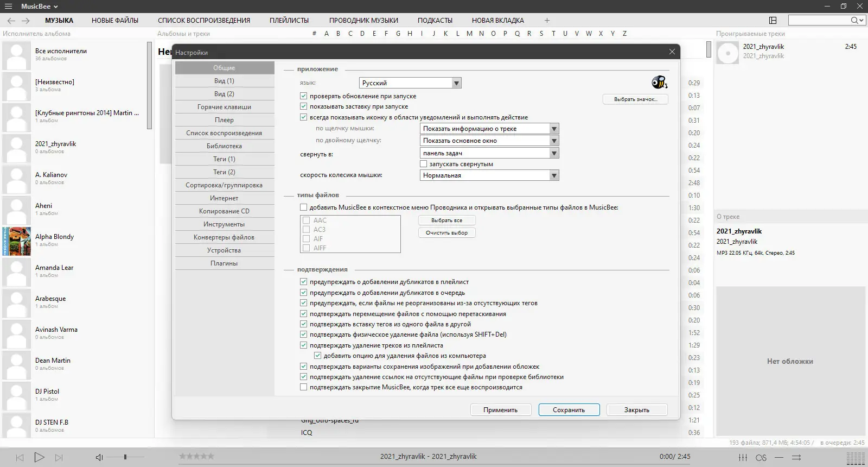Uncheck 'проверять обновление при запуске'
The height and width of the screenshot is (467, 868).
(x=304, y=96)
